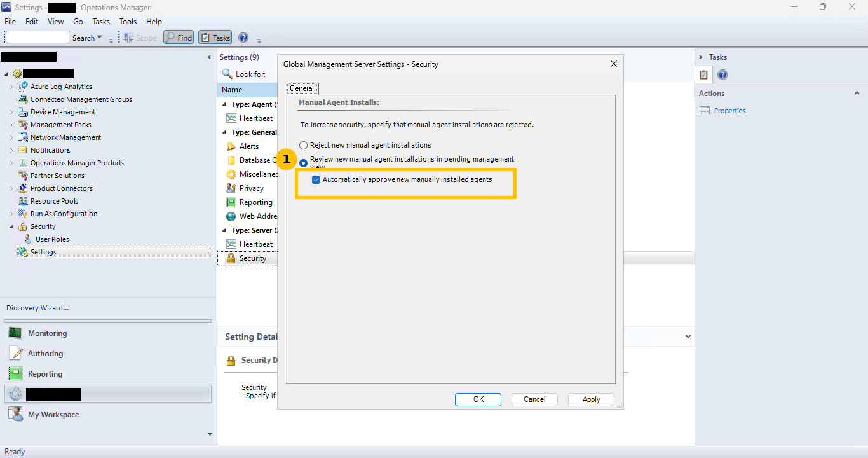Click Apply in the Security dialog
The image size is (868, 458).
[591, 399]
